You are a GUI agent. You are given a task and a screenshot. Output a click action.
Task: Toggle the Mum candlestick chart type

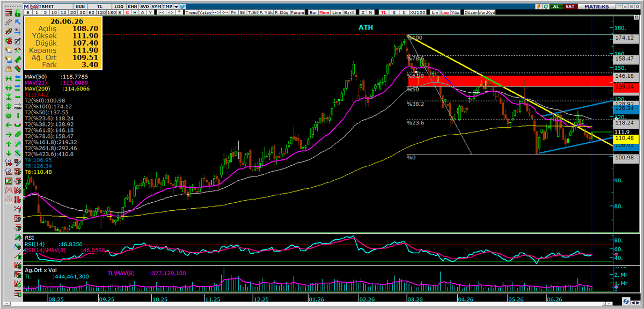pyautogui.click(x=325, y=12)
